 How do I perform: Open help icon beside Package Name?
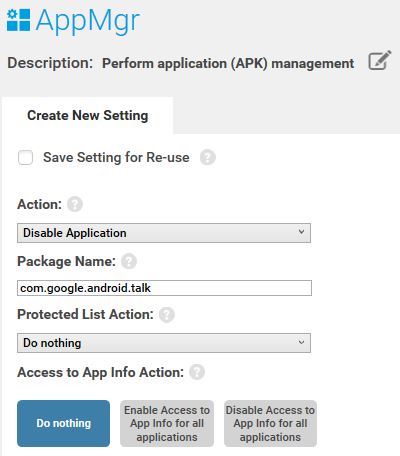(x=129, y=261)
